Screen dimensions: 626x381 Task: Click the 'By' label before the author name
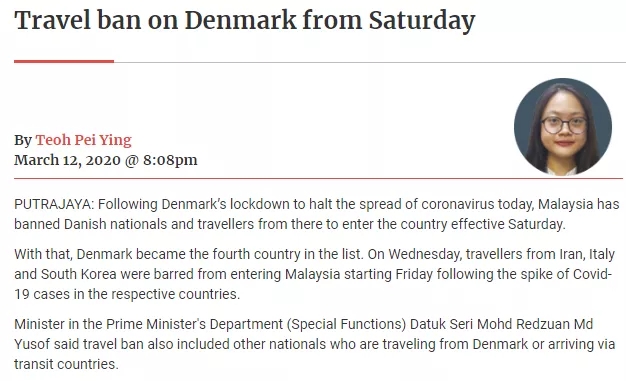tap(23, 140)
